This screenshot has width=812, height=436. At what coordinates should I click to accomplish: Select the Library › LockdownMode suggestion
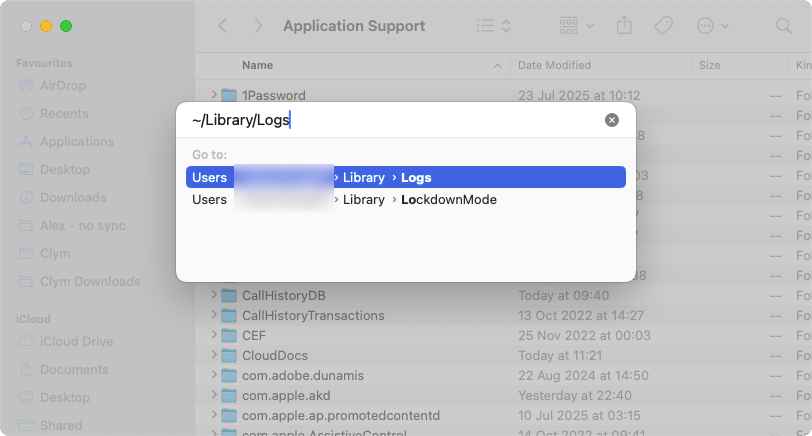[x=405, y=199]
